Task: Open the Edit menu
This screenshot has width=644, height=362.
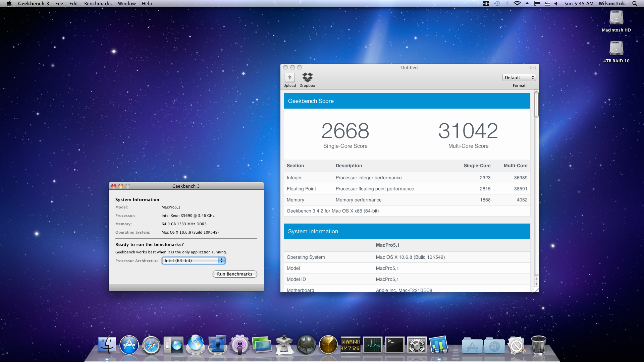Action: [x=74, y=3]
